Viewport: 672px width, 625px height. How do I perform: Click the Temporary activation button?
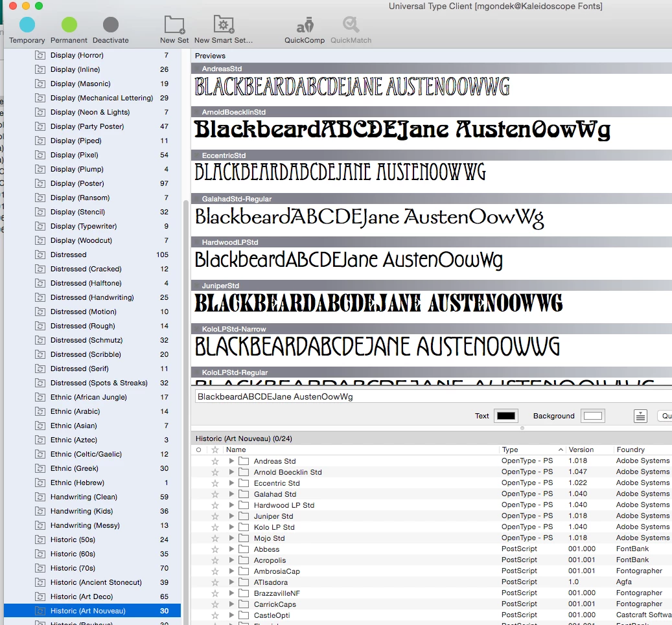[27, 30]
